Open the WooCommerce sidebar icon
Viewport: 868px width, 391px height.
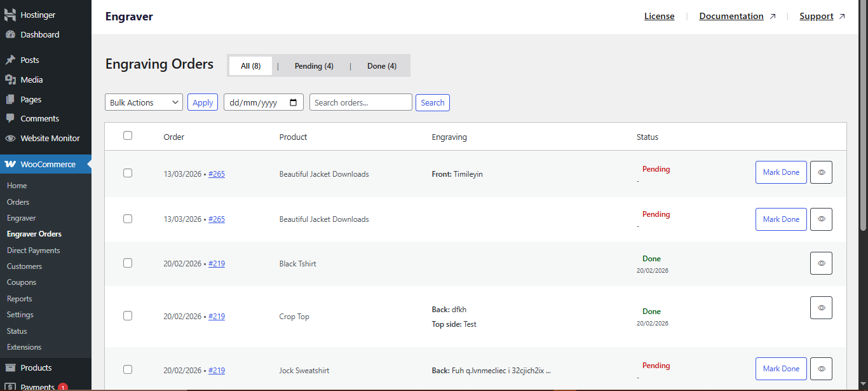(11, 164)
